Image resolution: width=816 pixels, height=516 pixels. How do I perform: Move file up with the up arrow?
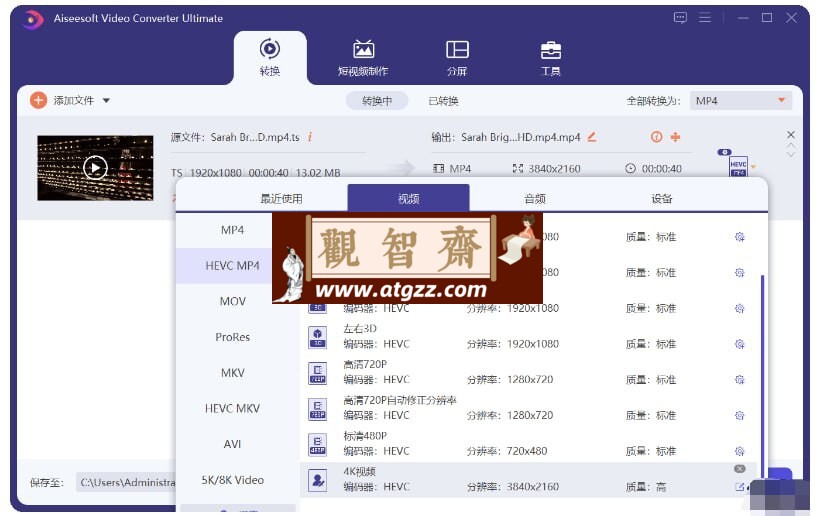pyautogui.click(x=790, y=146)
